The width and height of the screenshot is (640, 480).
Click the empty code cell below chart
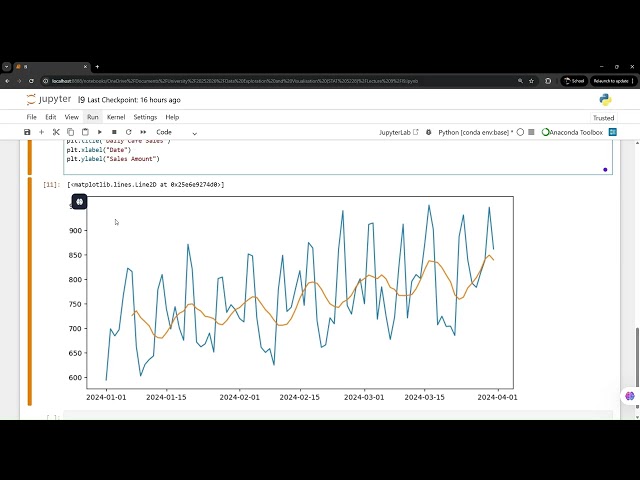(x=338, y=416)
